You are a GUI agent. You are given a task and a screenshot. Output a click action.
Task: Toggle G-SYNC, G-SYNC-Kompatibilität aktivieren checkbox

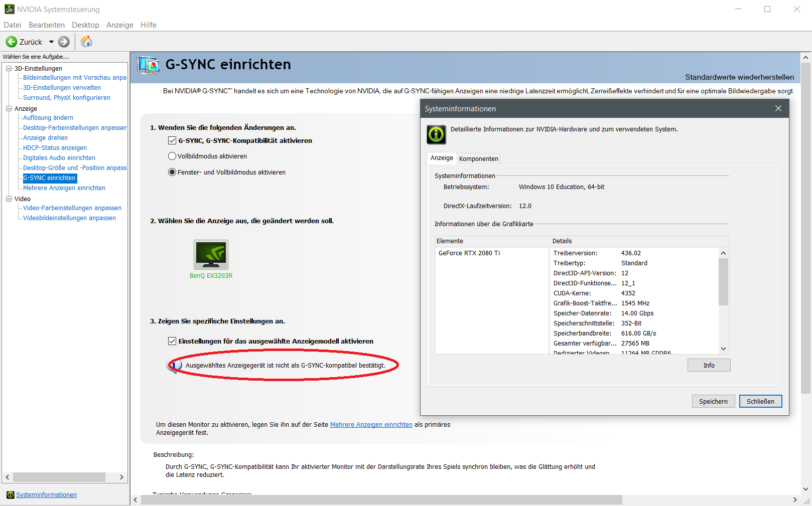pyautogui.click(x=172, y=141)
